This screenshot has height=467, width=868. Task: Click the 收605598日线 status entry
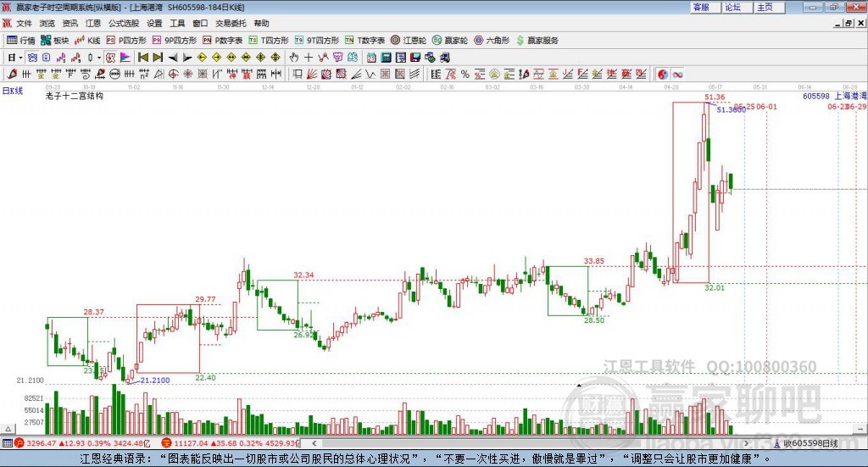(810, 443)
